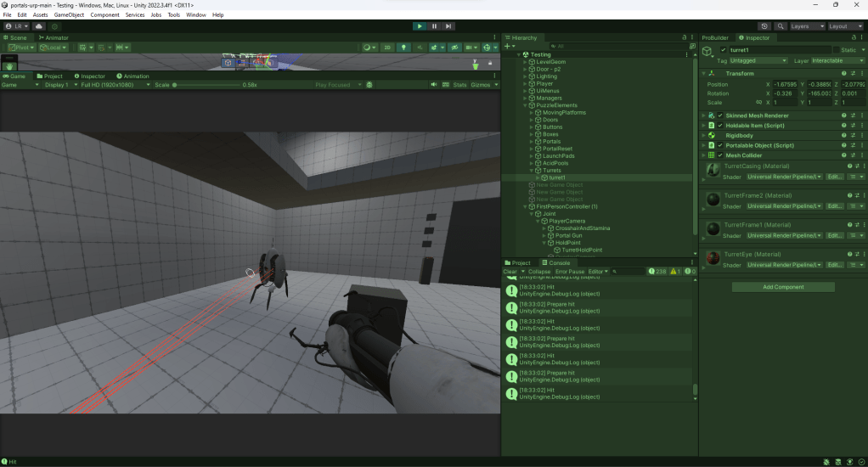Click the Add Component button
The height and width of the screenshot is (467, 868).
(x=783, y=287)
